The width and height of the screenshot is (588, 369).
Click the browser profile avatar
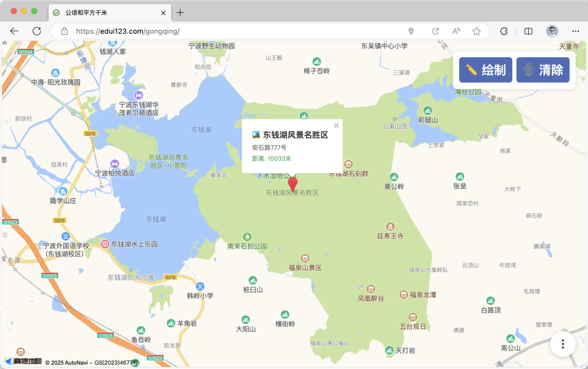coord(552,31)
